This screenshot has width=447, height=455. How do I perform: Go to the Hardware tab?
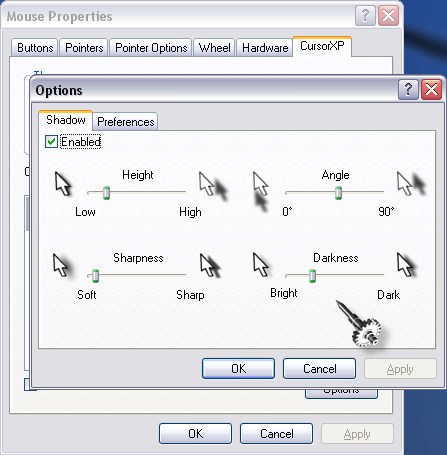tap(265, 48)
